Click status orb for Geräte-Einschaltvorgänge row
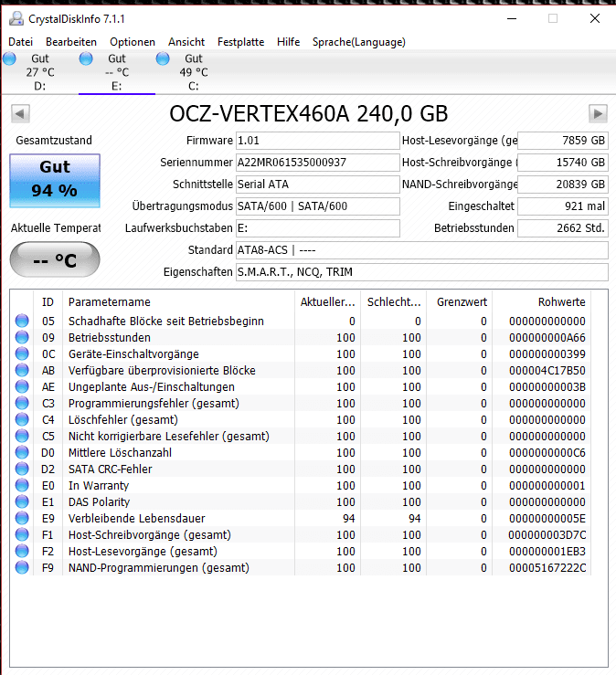 click(x=22, y=353)
